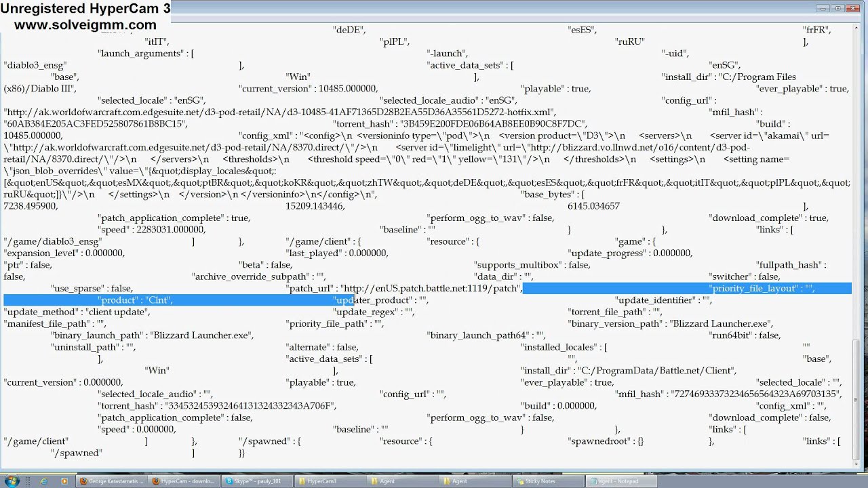Click the "supports_multibox" : false entry
This screenshot has height=488, width=868.
coord(532,265)
